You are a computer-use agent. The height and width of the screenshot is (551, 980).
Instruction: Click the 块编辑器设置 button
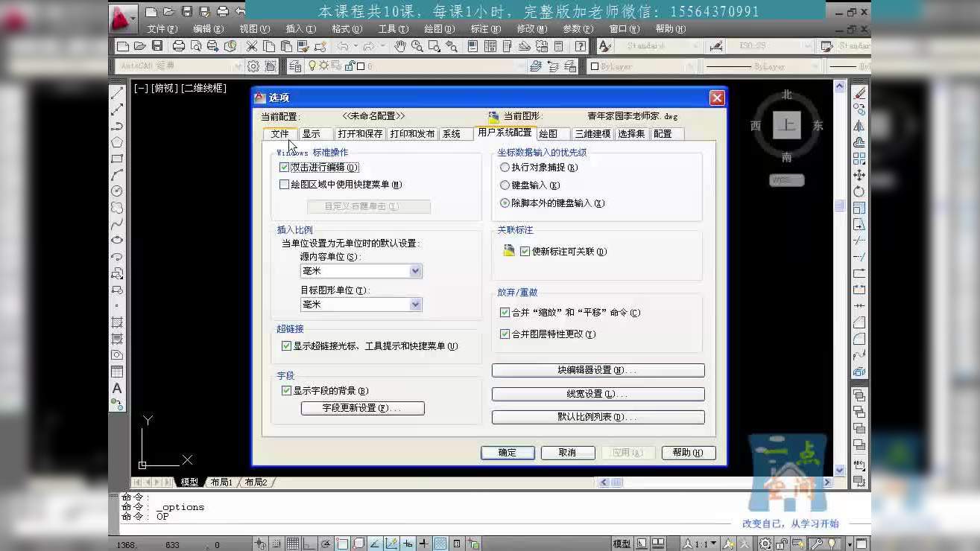(x=598, y=370)
